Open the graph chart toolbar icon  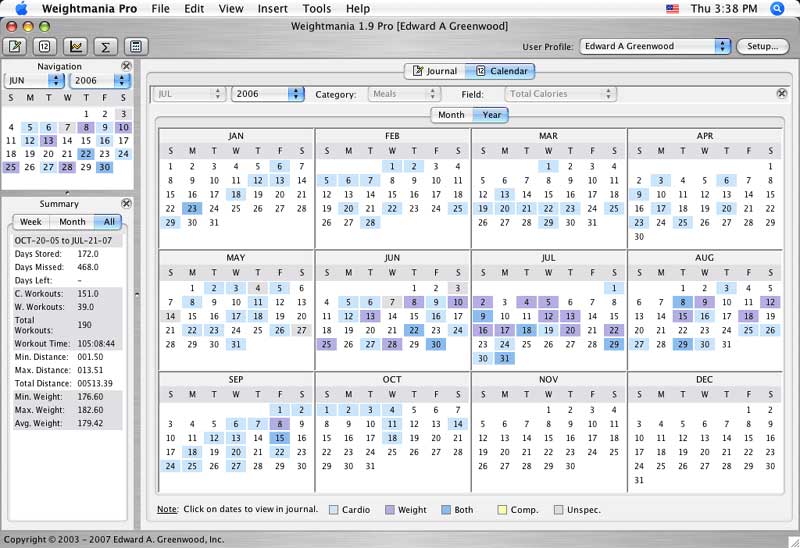point(76,46)
